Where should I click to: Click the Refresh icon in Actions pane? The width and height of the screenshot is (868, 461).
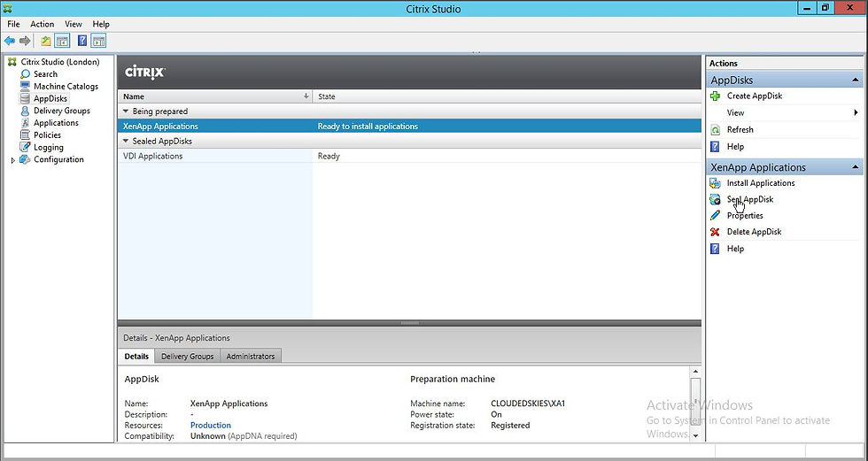click(716, 130)
